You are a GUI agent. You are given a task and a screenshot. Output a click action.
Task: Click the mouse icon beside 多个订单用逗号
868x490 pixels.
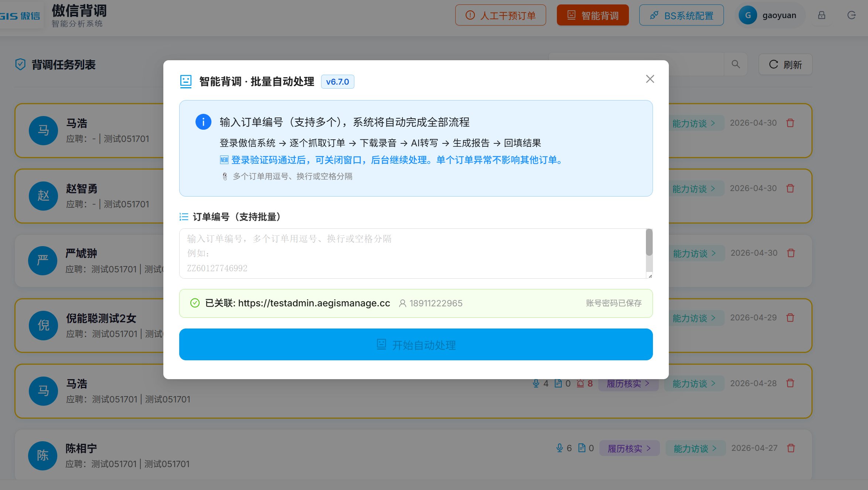(225, 177)
